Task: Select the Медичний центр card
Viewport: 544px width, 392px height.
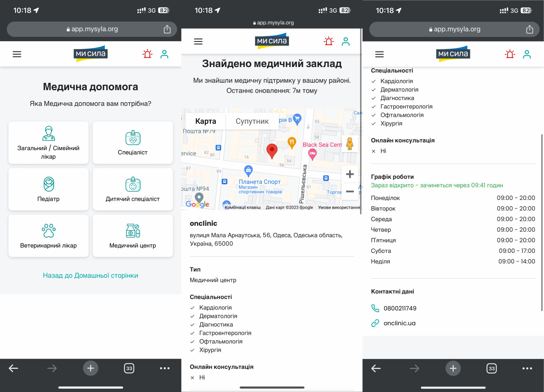Action: 133,236
